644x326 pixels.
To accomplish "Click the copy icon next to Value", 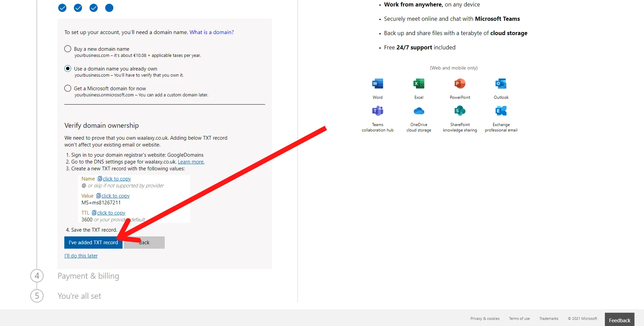I will pos(98,196).
